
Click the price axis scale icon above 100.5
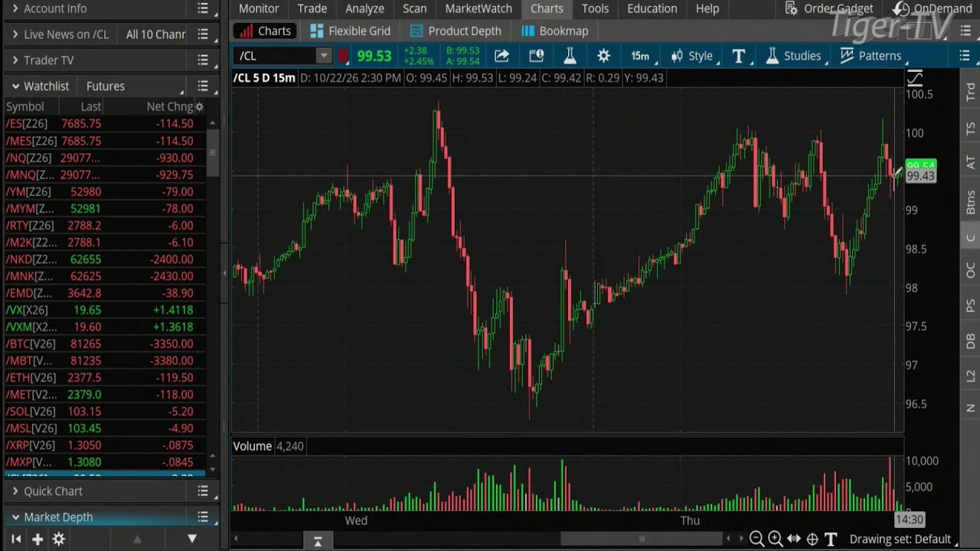point(915,78)
